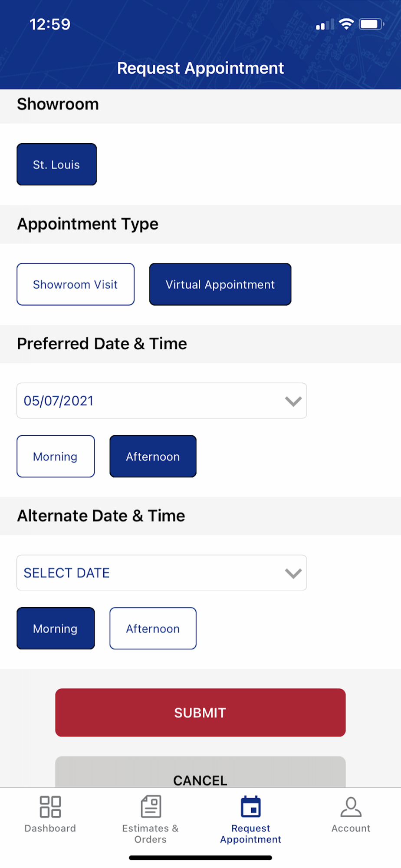Tap the Wi-Fi status icon
The image size is (401, 868).
pos(346,24)
